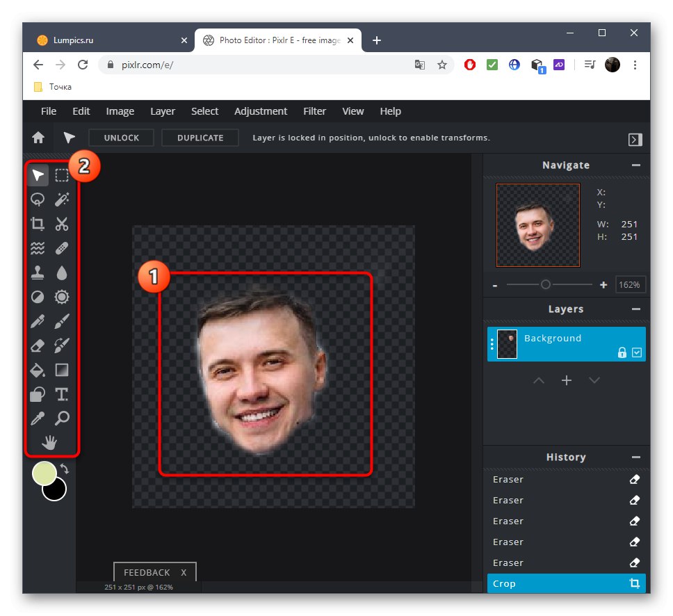
Task: Select the Clone stamp tool
Action: click(x=38, y=273)
